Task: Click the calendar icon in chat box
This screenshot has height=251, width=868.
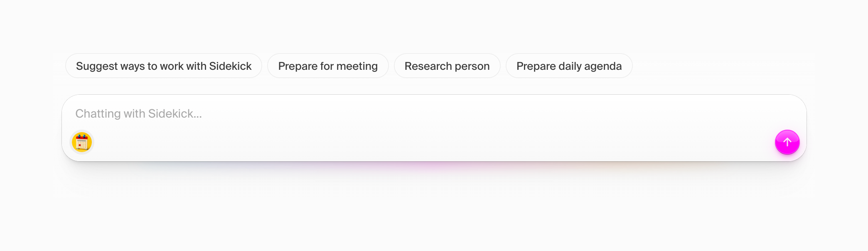Action: pos(82,143)
